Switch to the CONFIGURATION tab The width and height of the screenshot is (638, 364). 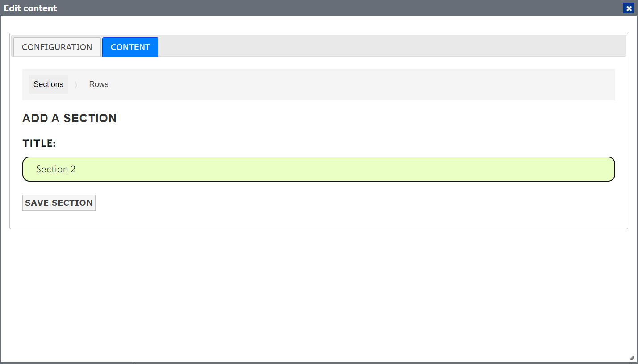click(57, 47)
